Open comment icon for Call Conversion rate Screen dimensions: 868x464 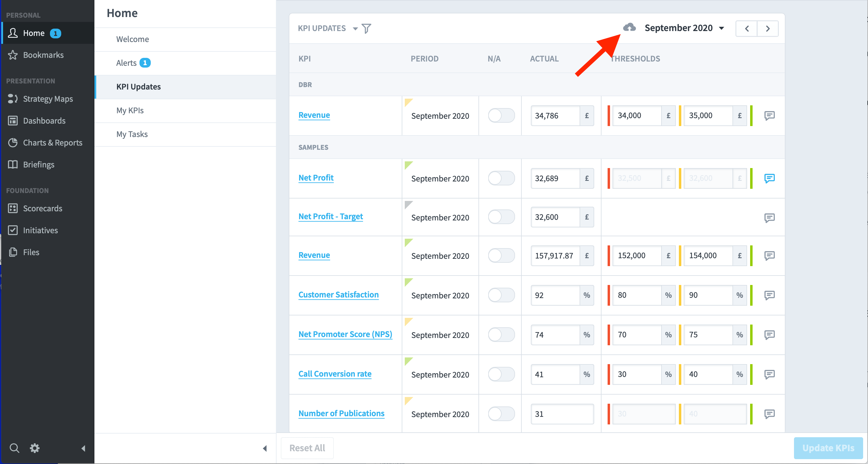(769, 374)
